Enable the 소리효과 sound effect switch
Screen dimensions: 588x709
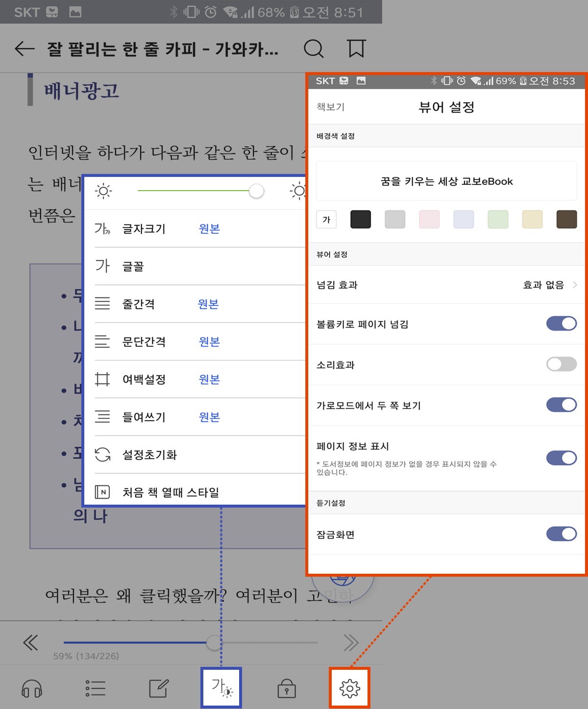[x=562, y=365]
